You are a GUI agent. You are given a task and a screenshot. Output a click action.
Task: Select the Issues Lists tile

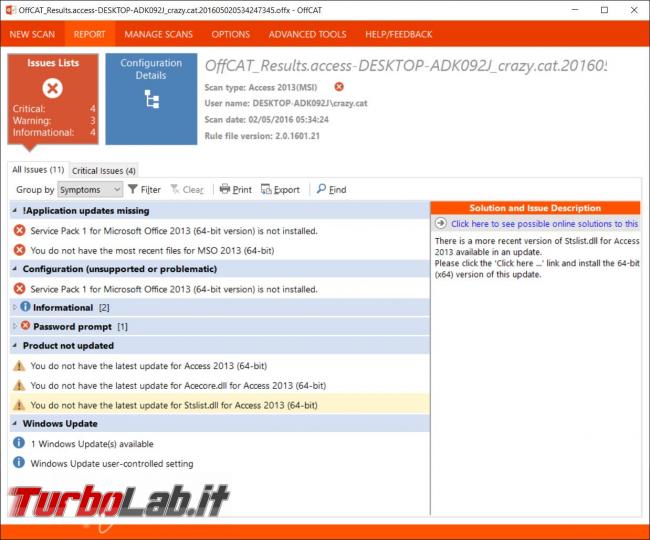[x=53, y=99]
